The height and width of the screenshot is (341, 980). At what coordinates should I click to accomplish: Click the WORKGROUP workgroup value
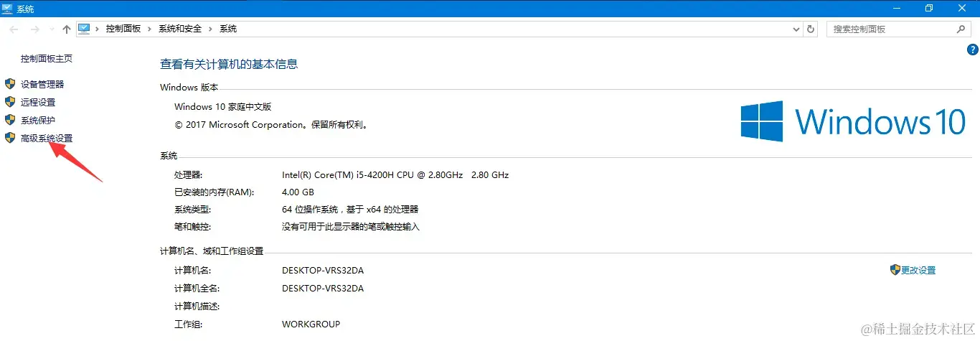(311, 324)
